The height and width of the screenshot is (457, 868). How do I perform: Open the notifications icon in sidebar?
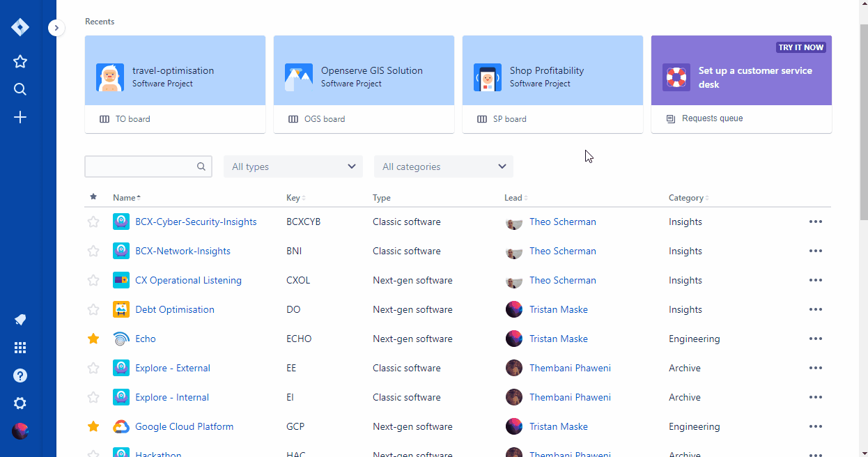(x=20, y=320)
